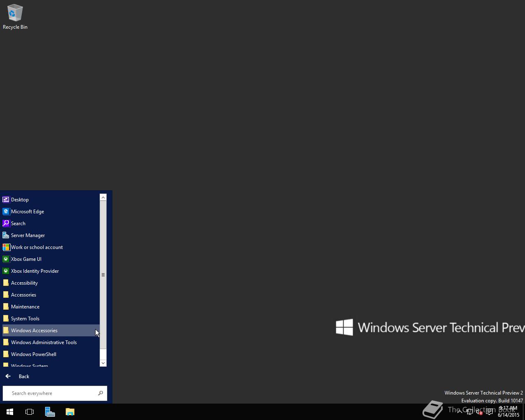Open Server Manager from the taskbar
The image size is (525, 420).
pos(50,412)
